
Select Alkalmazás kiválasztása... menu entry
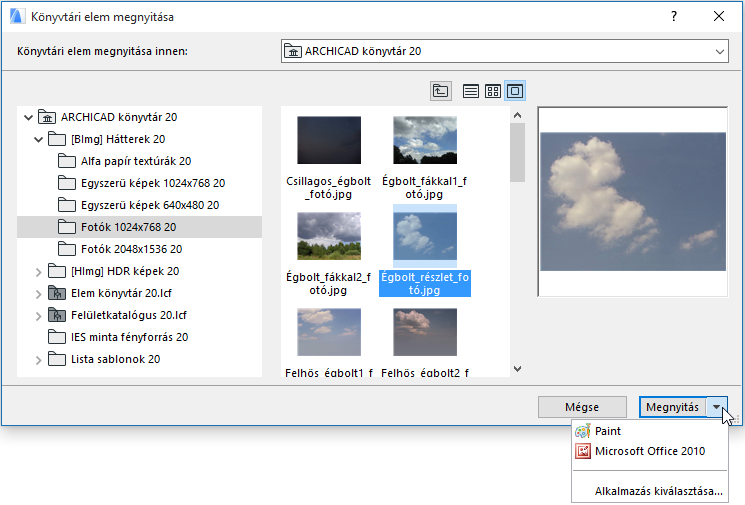tap(658, 491)
